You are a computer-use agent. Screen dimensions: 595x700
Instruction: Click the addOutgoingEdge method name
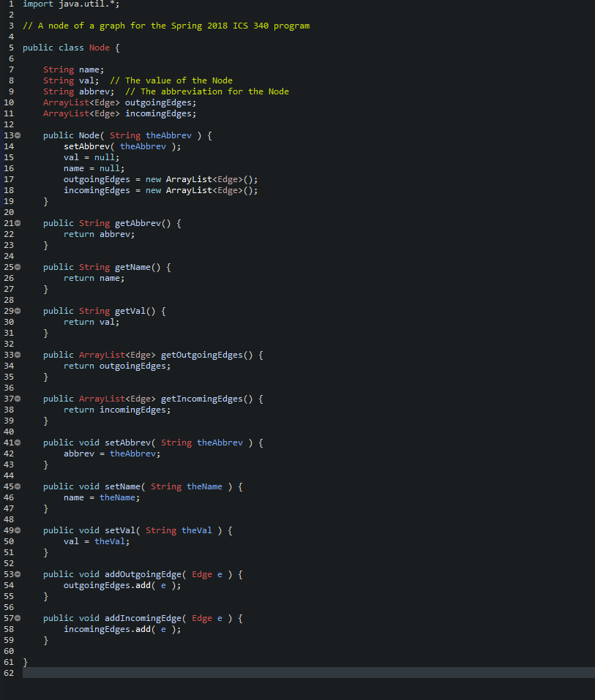pos(143,574)
